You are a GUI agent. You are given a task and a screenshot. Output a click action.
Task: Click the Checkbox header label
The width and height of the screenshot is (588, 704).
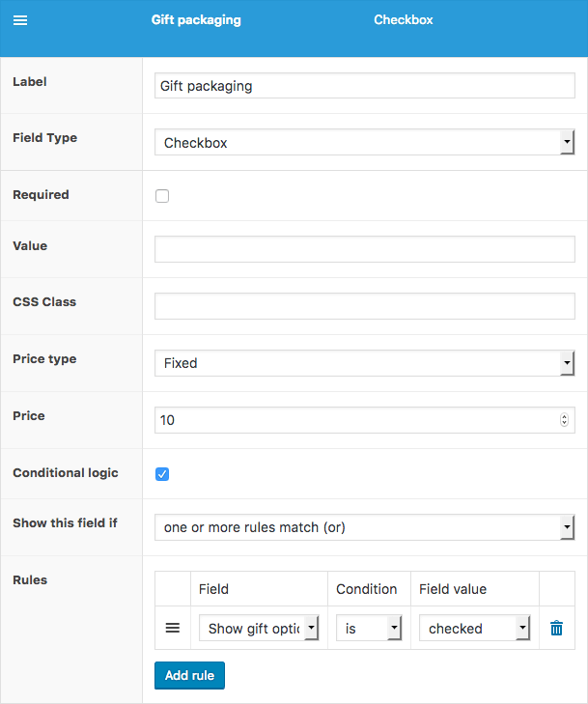(404, 20)
